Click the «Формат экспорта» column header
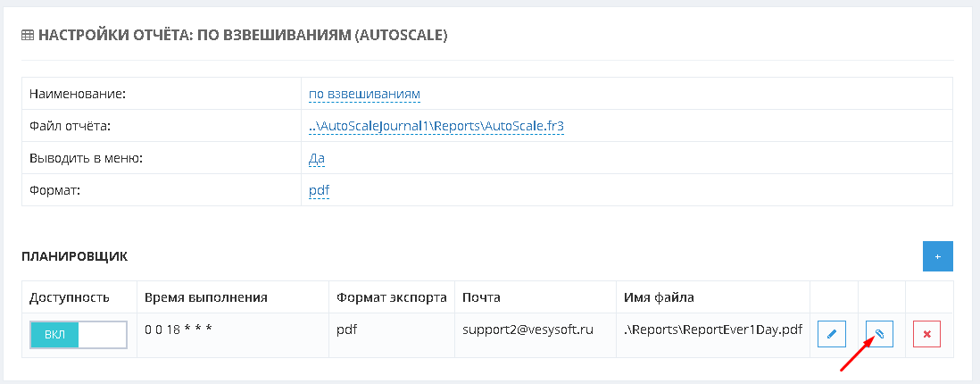 click(x=391, y=297)
